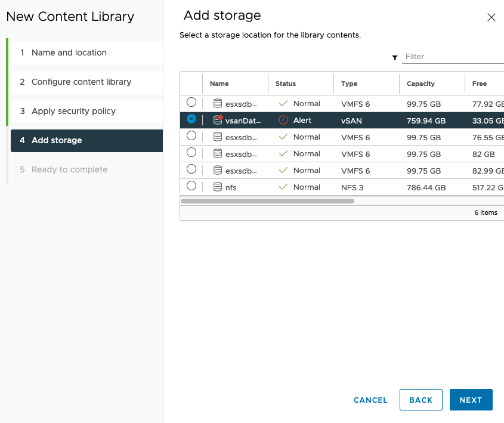Click the nfs datastore icon
This screenshot has height=423, width=504.
click(218, 187)
